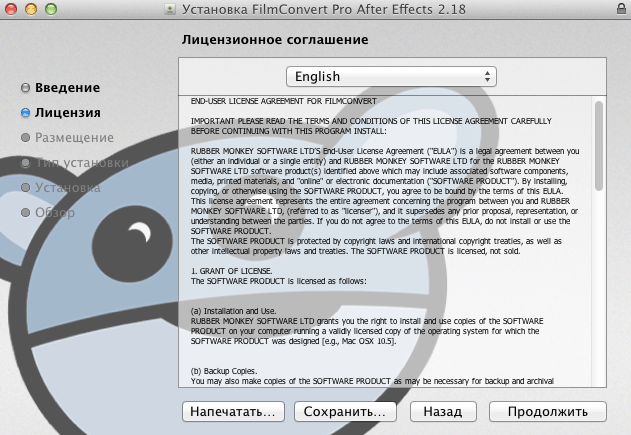Zoom the window with green button
This screenshot has height=435, width=631.
click(51, 9)
